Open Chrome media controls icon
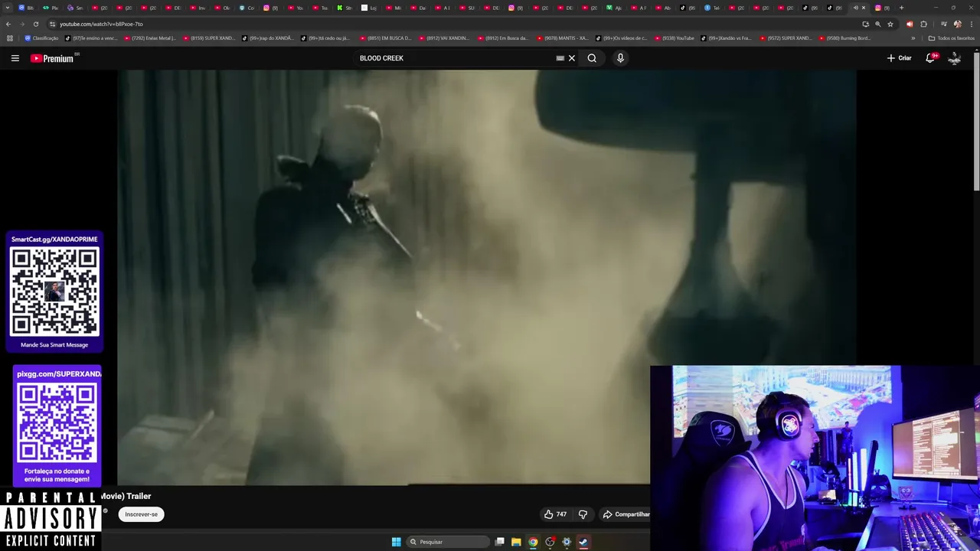 [x=943, y=24]
